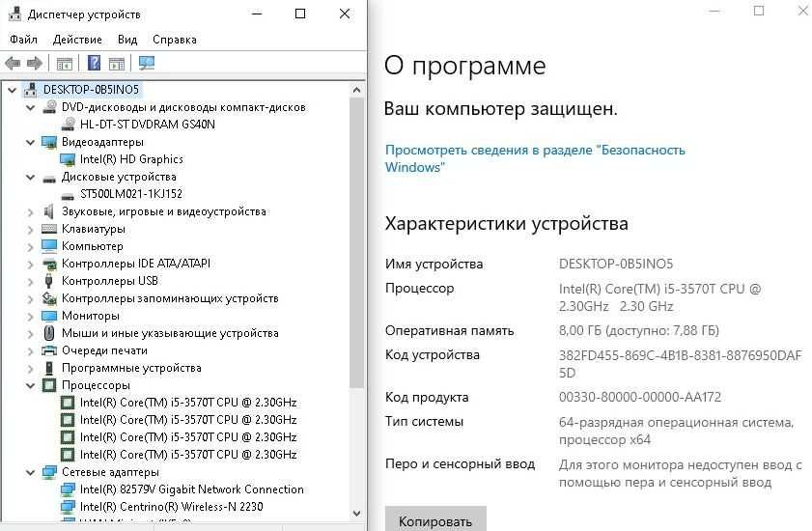Click the Сетевые адаптеры network icon
The image size is (812, 531).
49,472
